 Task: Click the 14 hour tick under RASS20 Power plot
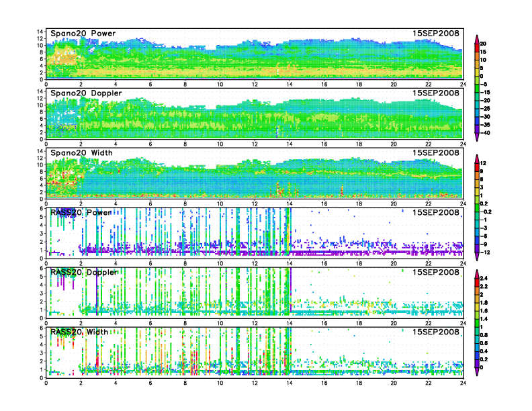(290, 263)
